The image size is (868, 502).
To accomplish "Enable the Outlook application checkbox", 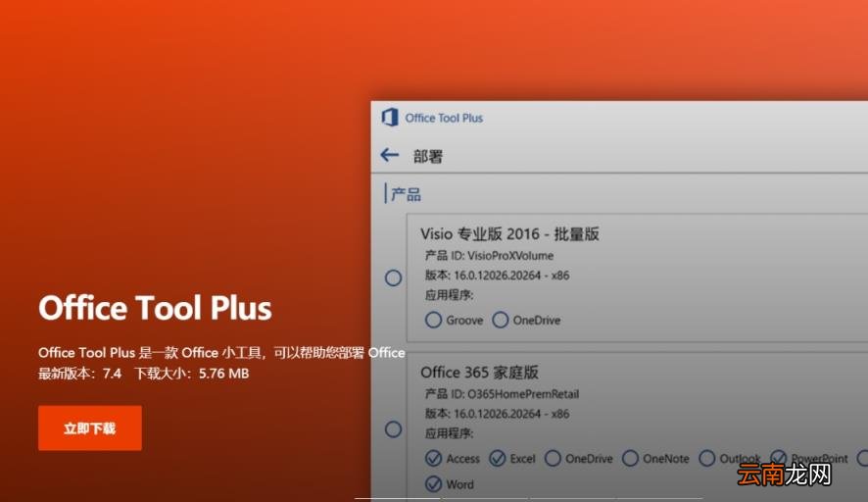I will (x=707, y=458).
